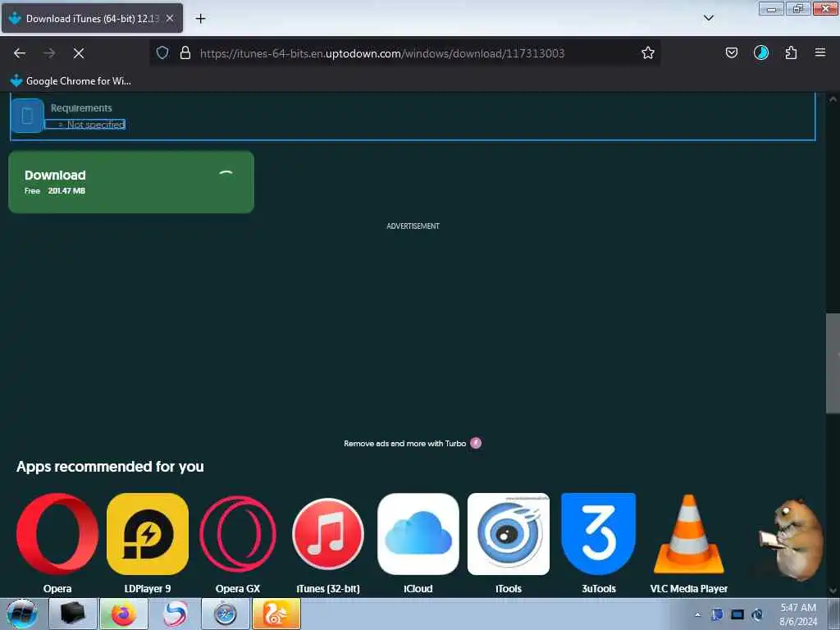Click the scrollbar up arrow

click(833, 99)
